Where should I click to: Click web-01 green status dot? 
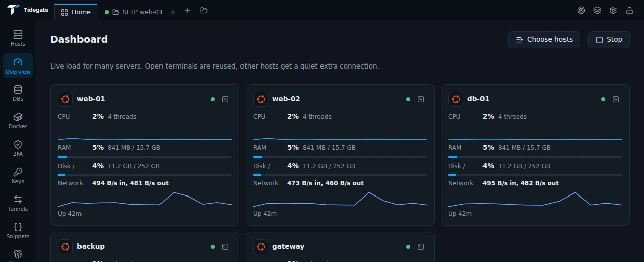[213, 99]
